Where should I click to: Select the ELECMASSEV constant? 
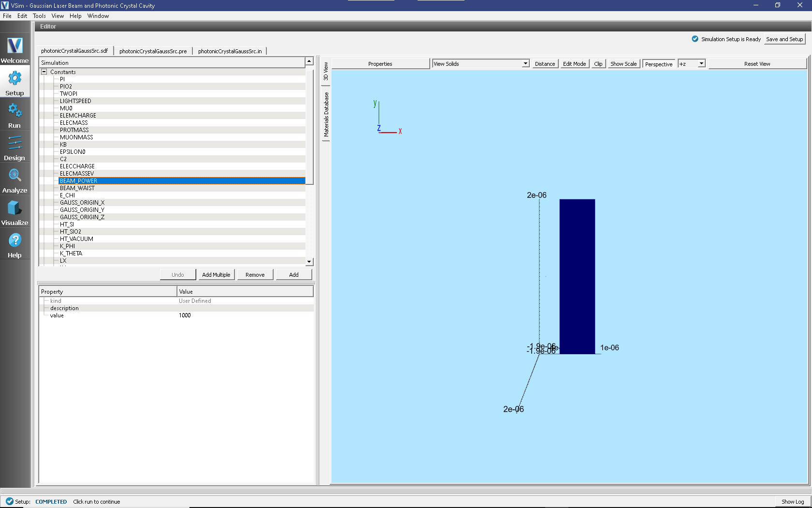pos(77,173)
